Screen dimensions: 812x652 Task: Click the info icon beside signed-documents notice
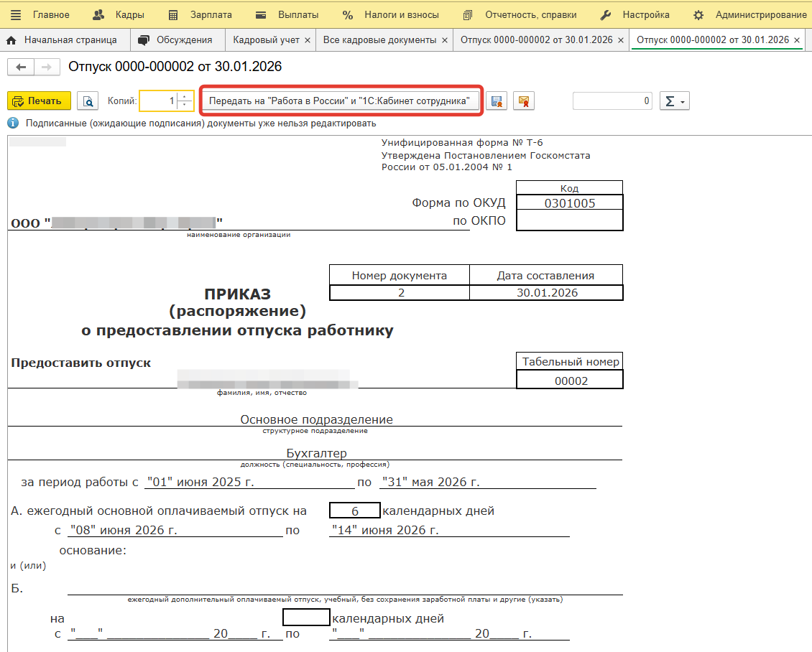point(13,124)
